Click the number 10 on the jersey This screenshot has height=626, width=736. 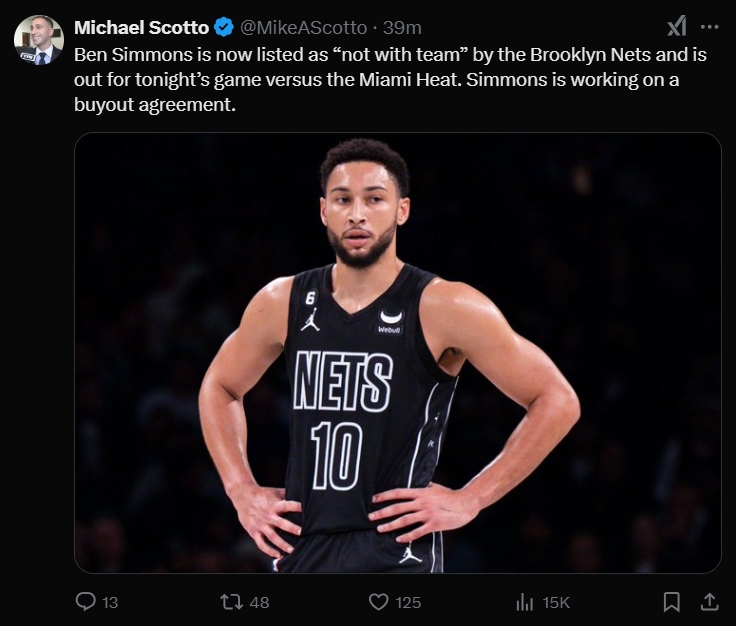[x=336, y=455]
